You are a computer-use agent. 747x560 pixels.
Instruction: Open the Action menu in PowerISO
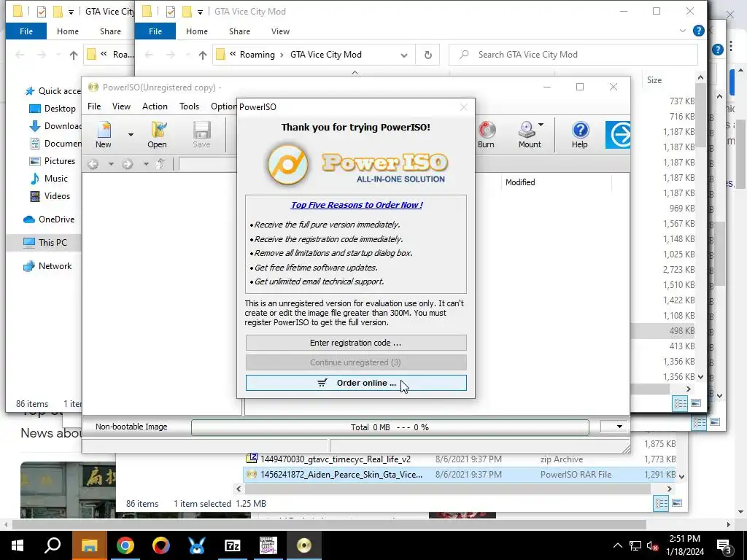(x=155, y=106)
